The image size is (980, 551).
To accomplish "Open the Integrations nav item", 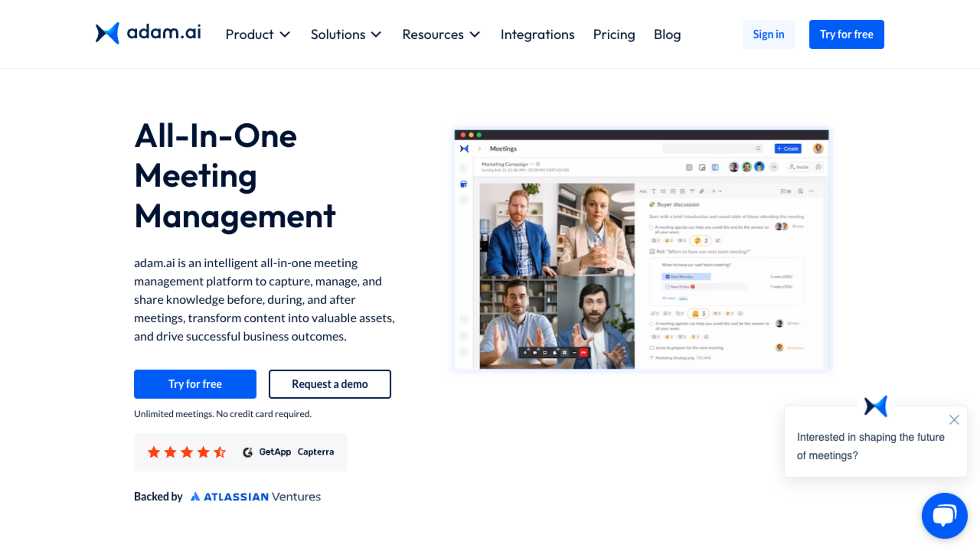I will pyautogui.click(x=537, y=35).
